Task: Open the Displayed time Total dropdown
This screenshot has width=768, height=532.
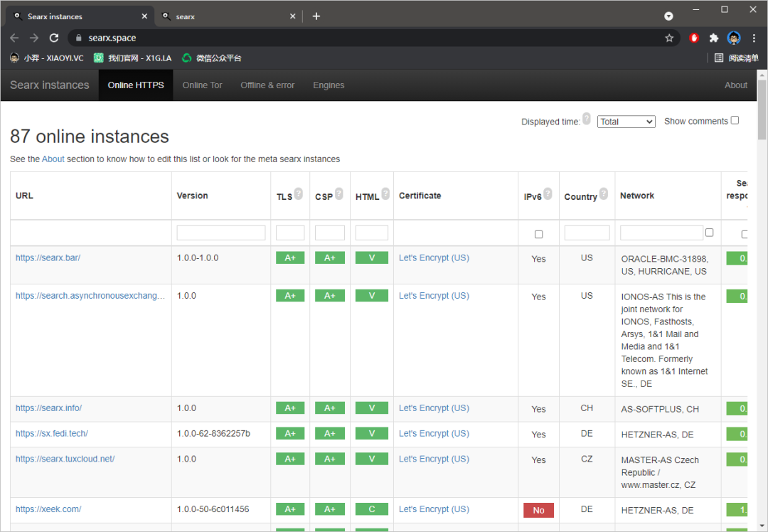Action: (626, 122)
